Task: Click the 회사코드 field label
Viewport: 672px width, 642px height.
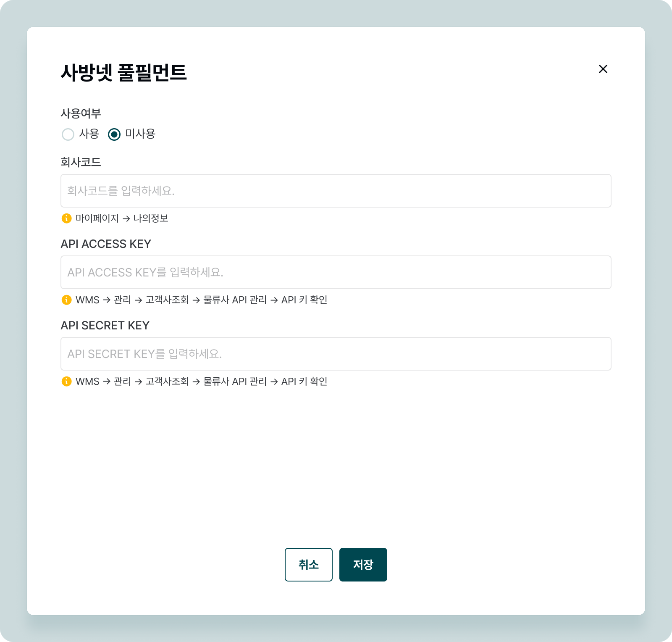Action: point(81,162)
